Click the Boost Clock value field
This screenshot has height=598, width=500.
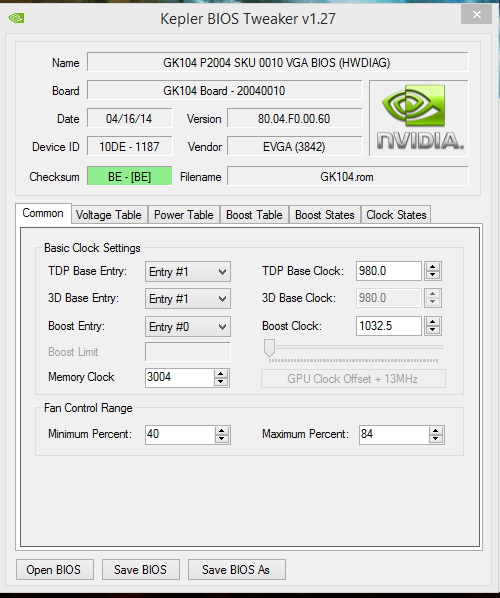click(x=389, y=326)
